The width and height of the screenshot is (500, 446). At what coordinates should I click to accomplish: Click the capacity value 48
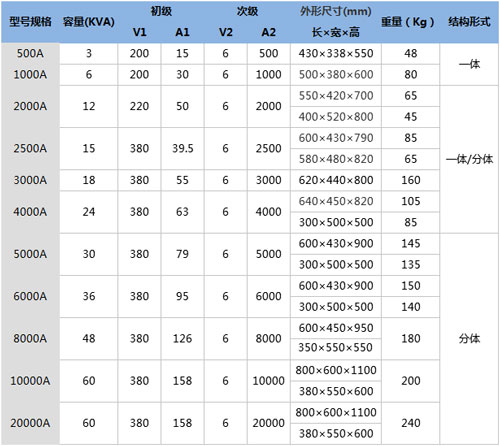[89, 338]
